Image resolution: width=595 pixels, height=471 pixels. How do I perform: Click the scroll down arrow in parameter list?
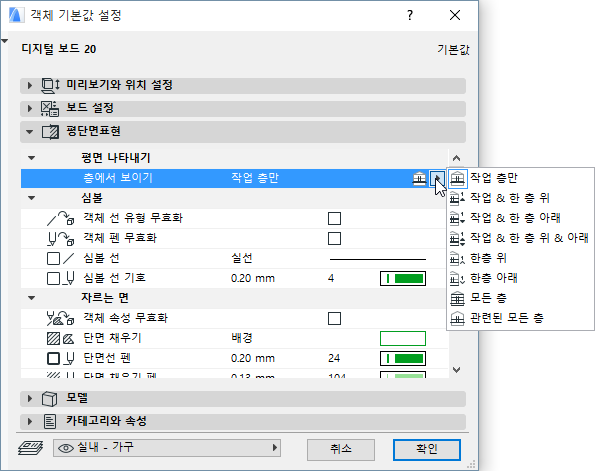[456, 370]
